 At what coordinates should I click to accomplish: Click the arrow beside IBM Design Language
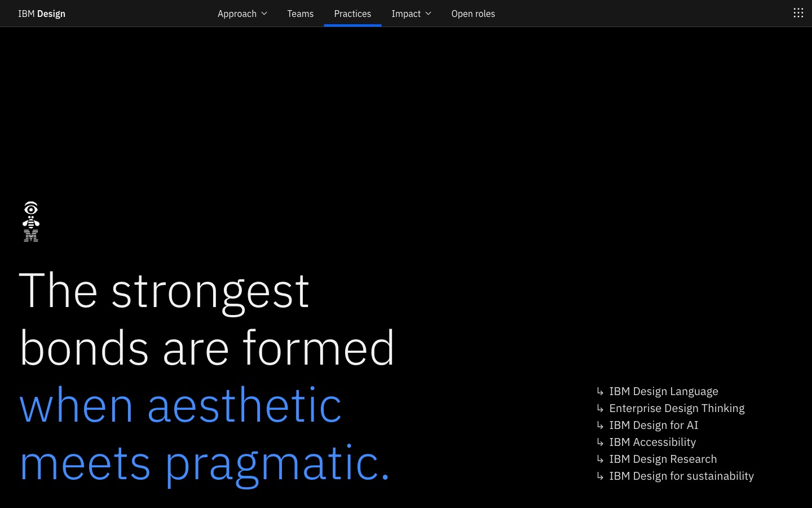click(600, 391)
